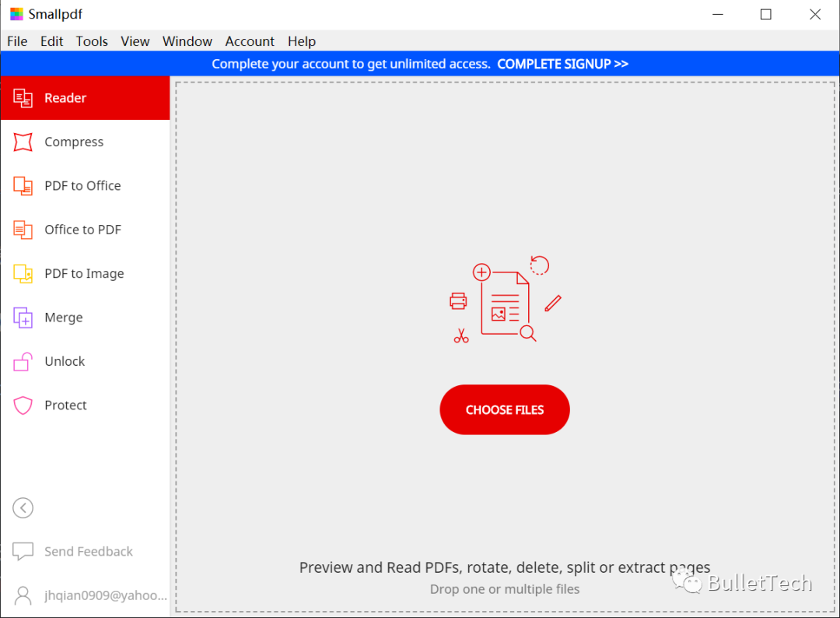This screenshot has width=840, height=618.
Task: Click the Smallpdf logo in title bar
Action: coord(16,14)
